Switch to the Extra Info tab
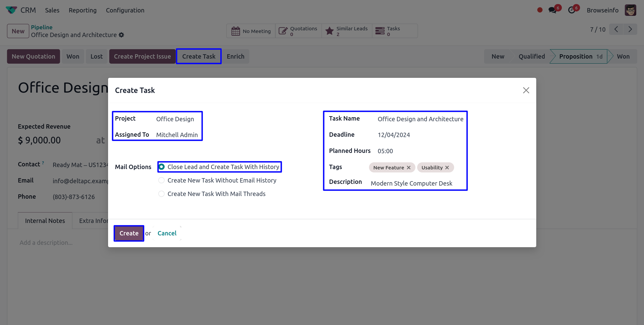 [94, 221]
